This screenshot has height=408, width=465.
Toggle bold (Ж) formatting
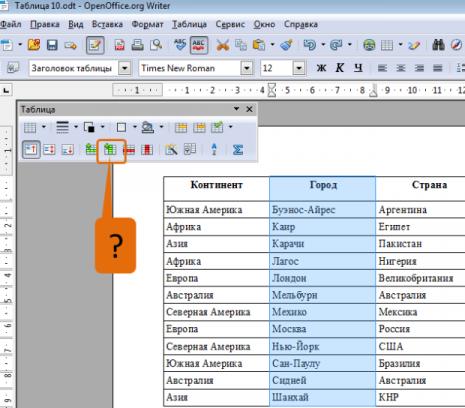(x=321, y=68)
